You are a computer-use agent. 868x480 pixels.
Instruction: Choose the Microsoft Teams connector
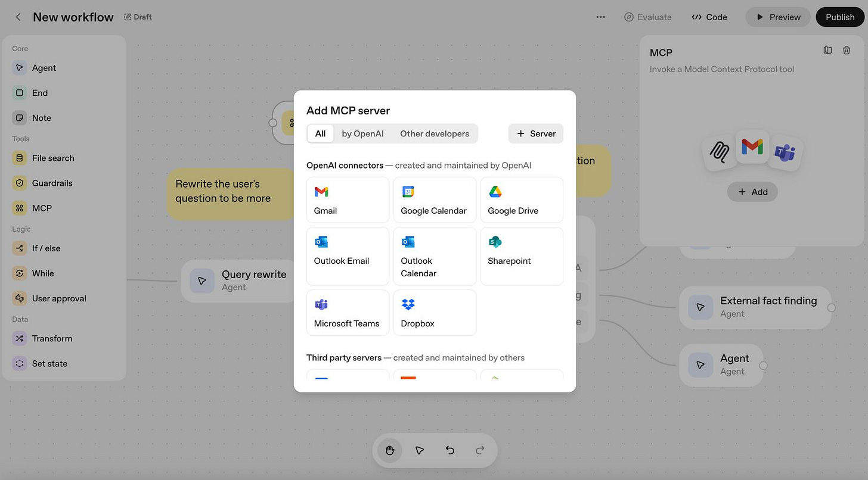click(348, 313)
